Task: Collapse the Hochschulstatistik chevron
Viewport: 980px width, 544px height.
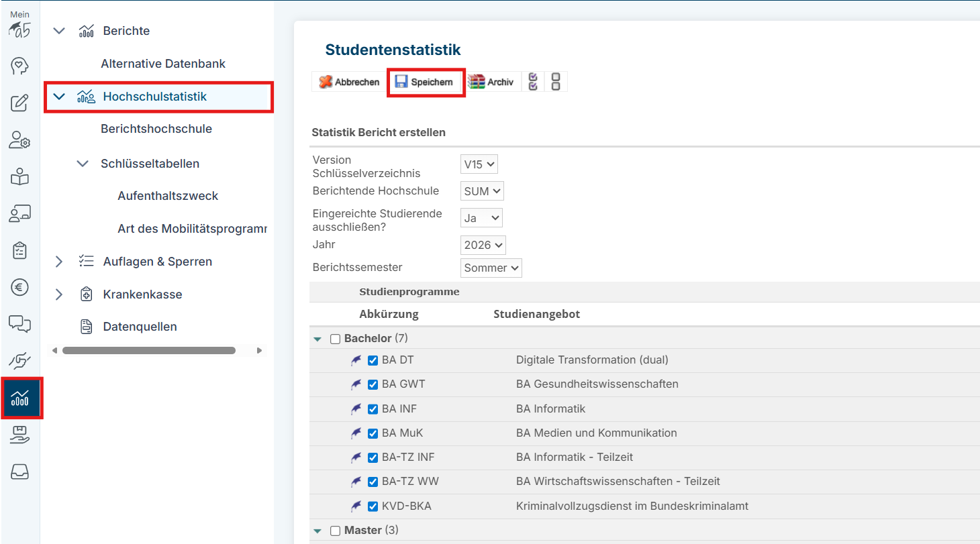Action: coord(59,97)
